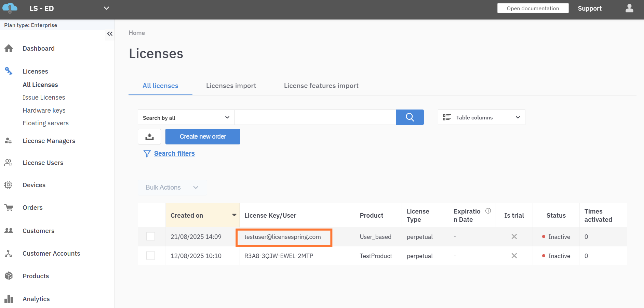
Task: Expand the Table columns dropdown
Action: point(481,117)
